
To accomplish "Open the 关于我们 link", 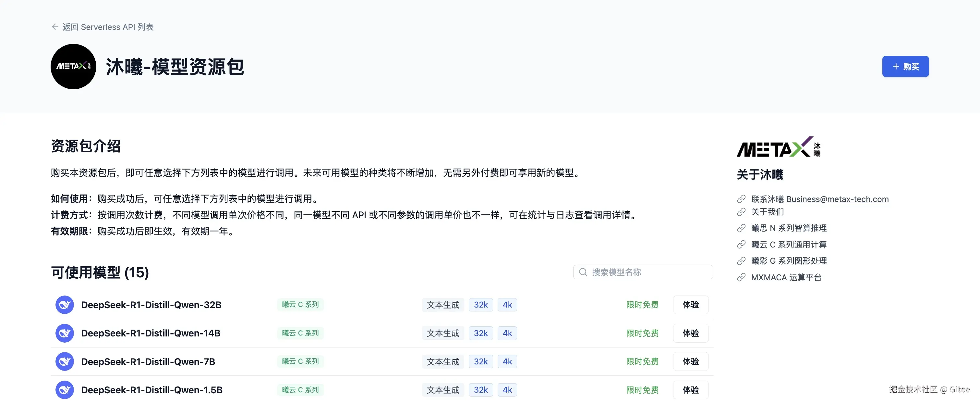I will point(767,212).
